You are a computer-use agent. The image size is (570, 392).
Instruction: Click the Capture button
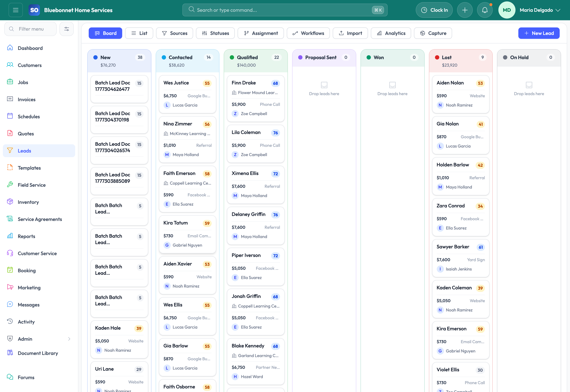pyautogui.click(x=433, y=33)
